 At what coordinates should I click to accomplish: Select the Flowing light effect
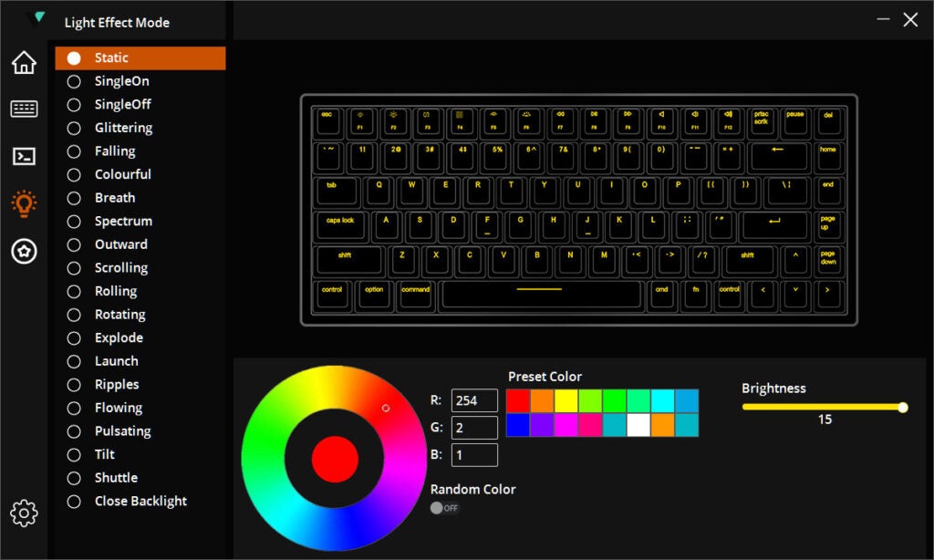140,408
